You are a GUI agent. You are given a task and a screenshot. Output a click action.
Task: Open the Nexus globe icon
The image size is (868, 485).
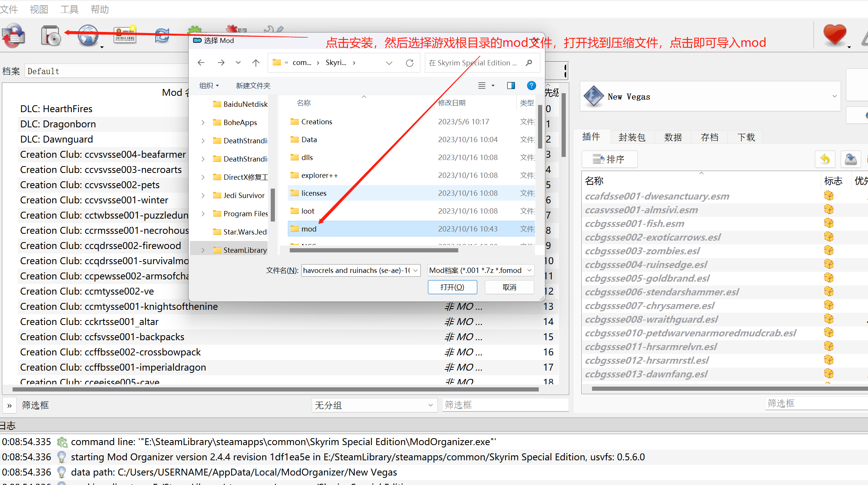88,36
